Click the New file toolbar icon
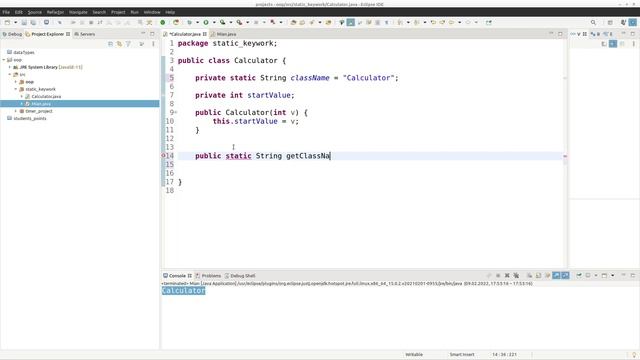This screenshot has width=640, height=360. coord(7,22)
